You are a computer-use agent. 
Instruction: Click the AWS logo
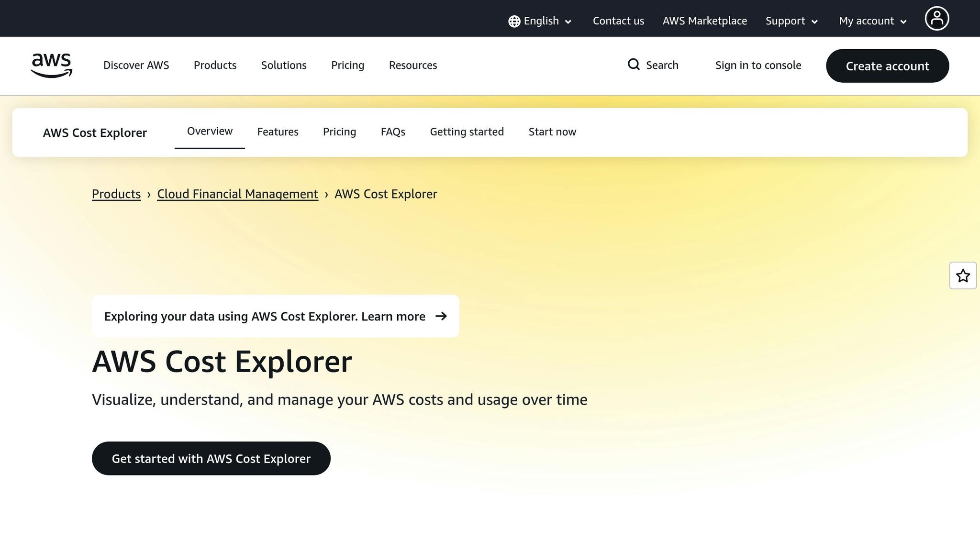[51, 66]
